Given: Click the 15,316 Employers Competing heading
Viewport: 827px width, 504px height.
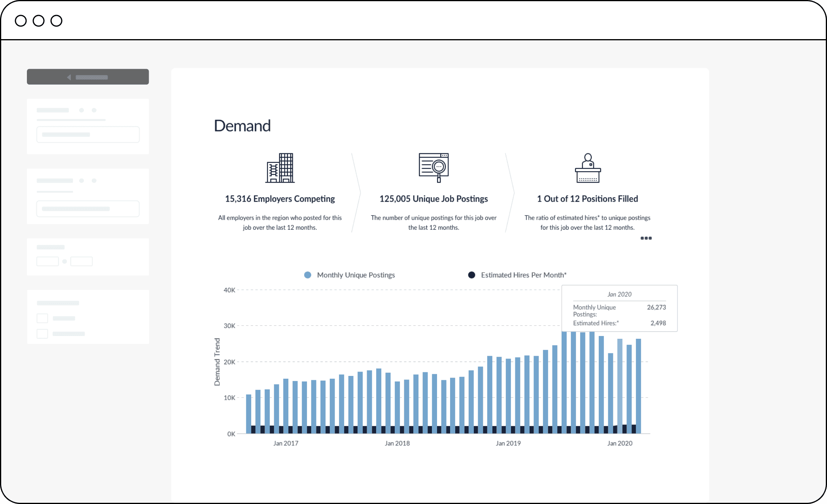Looking at the screenshot, I should (x=280, y=199).
